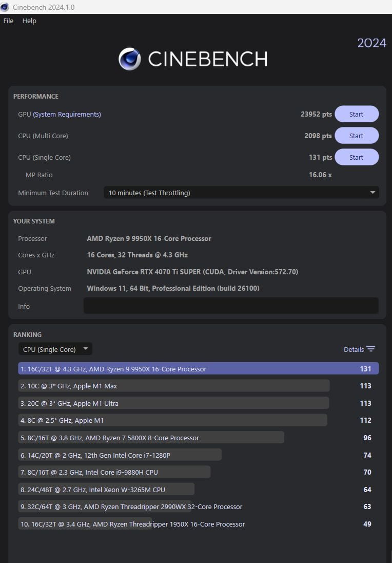
Task: Click the PERFORMANCE section heading
Action: coord(36,96)
